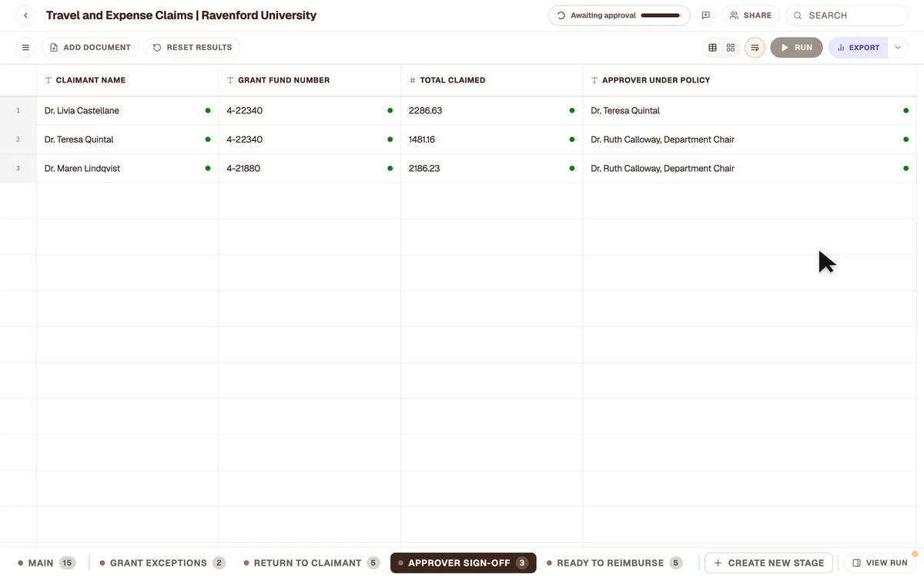Open the View Run panel

(880, 563)
